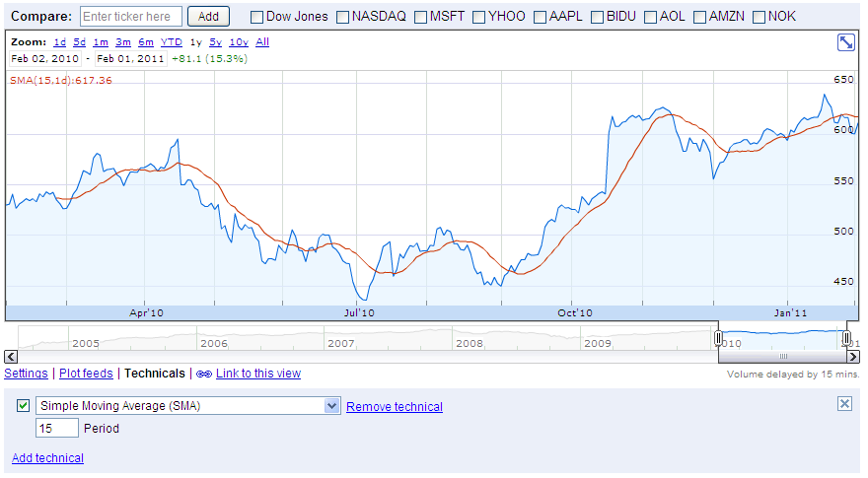Image resolution: width=868 pixels, height=478 pixels.
Task: Check the AAPL comparison box
Action: tap(542, 17)
